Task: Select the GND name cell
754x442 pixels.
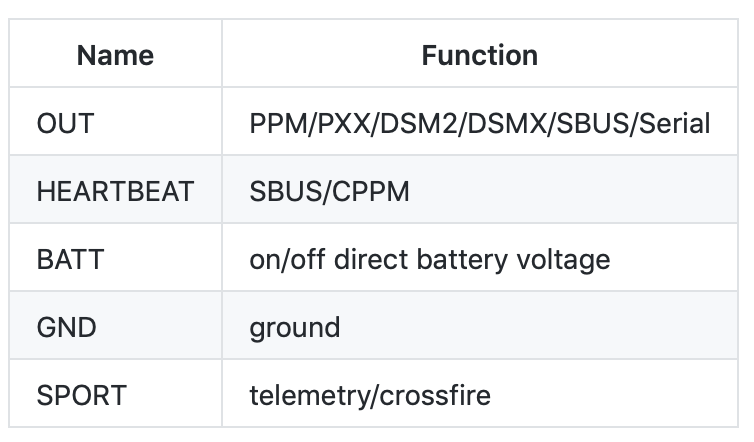Action: pyautogui.click(x=66, y=327)
